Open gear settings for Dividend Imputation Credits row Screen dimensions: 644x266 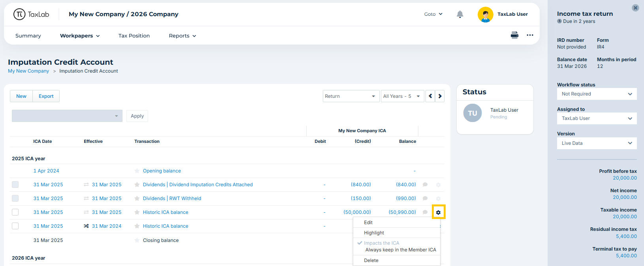(438, 185)
